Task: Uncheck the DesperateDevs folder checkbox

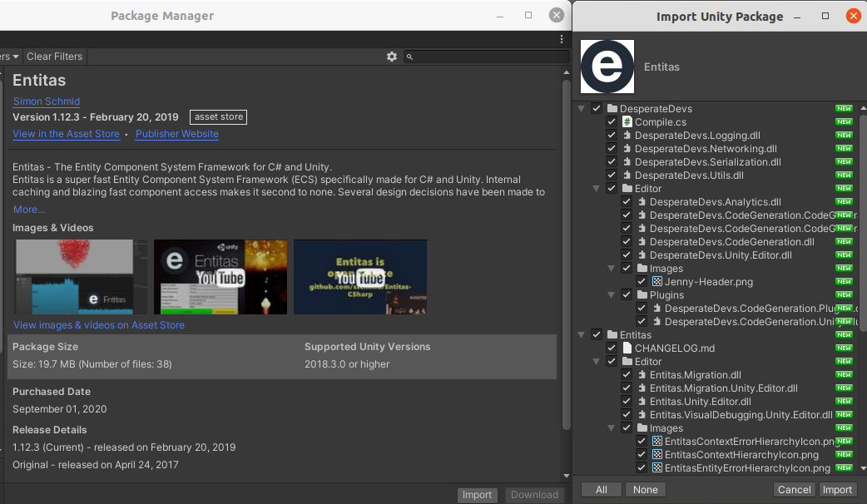Action: click(596, 108)
